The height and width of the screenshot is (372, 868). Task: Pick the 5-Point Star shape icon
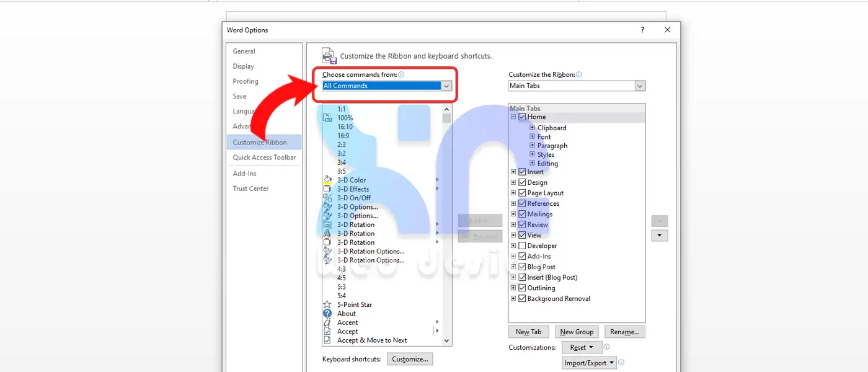pos(327,304)
